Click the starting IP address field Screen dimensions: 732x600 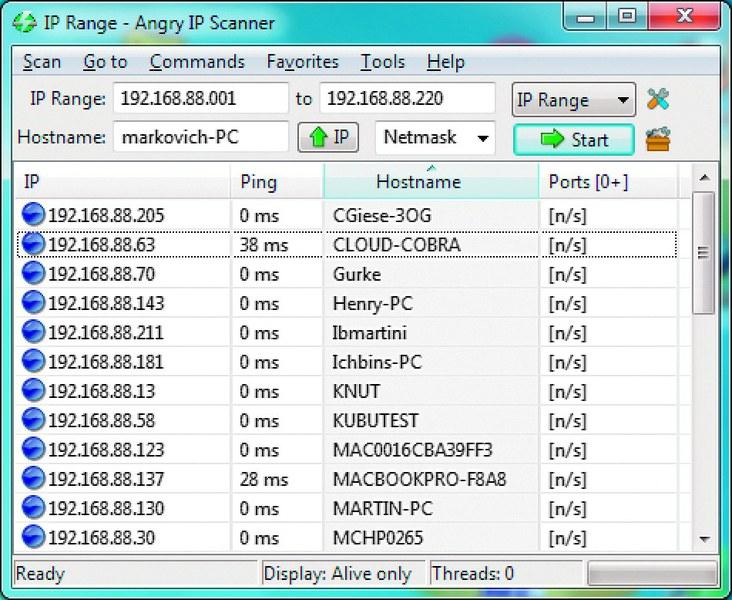tap(200, 99)
